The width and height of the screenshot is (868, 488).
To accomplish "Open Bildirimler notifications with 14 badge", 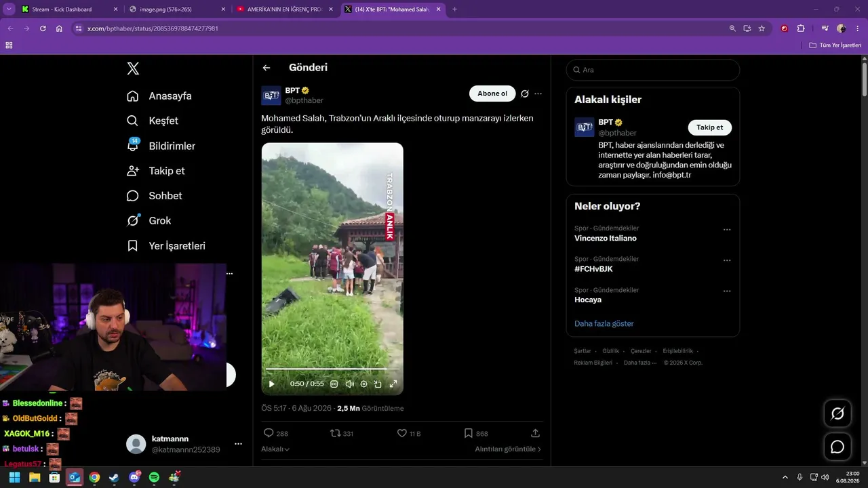I will click(x=161, y=146).
